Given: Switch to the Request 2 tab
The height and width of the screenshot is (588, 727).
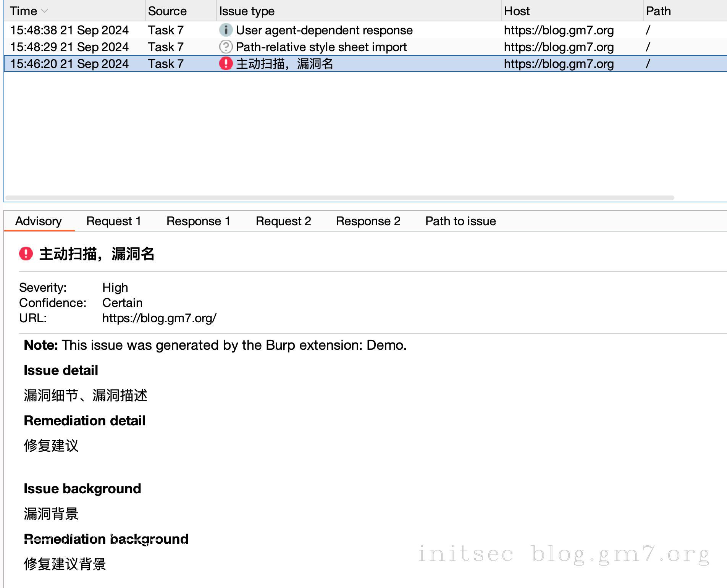Looking at the screenshot, I should point(283,221).
